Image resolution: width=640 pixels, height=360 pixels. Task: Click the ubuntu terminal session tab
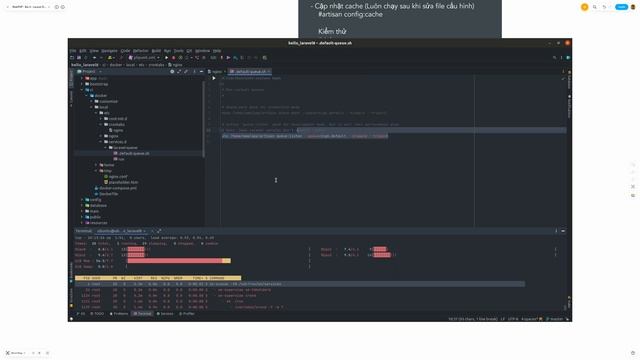click(121, 231)
